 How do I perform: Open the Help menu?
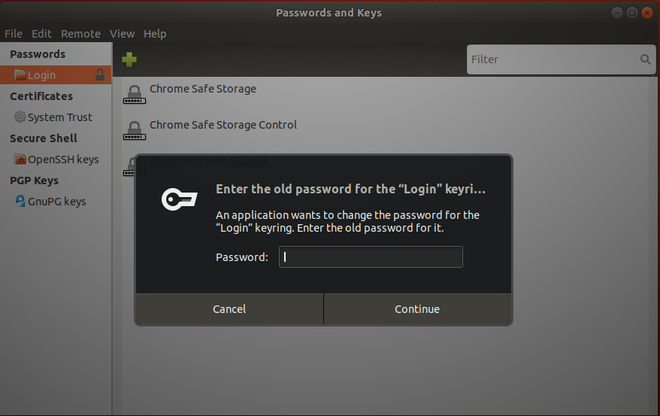point(155,34)
